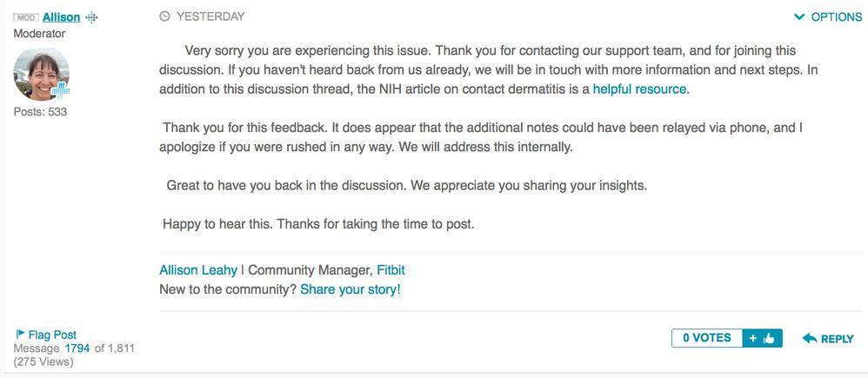View the 0 VOTES count button

click(707, 338)
